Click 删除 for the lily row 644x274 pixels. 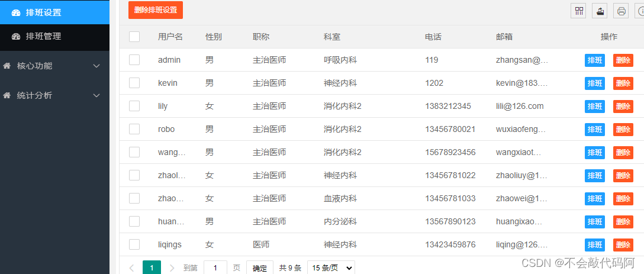point(623,107)
